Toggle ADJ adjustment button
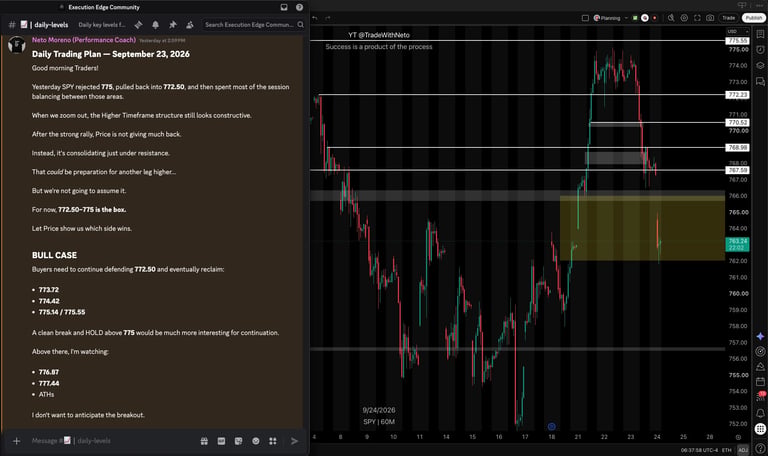This screenshot has height=456, width=768. tap(743, 450)
